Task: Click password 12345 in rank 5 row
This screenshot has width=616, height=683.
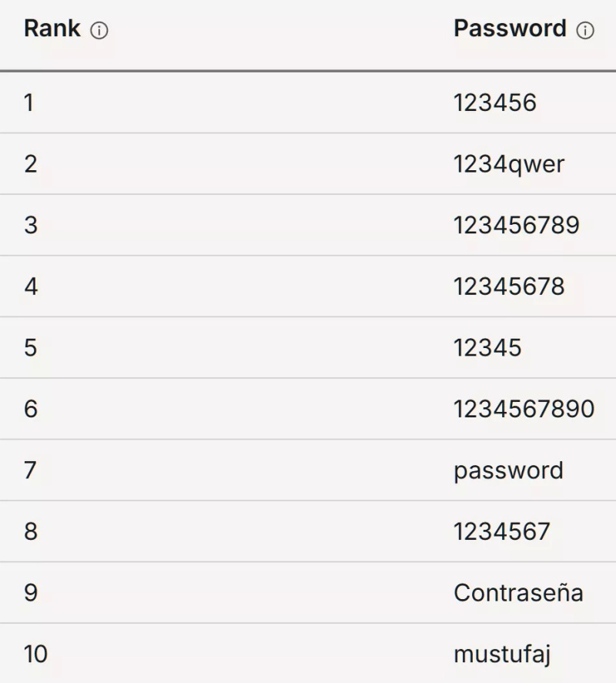Action: coord(487,347)
